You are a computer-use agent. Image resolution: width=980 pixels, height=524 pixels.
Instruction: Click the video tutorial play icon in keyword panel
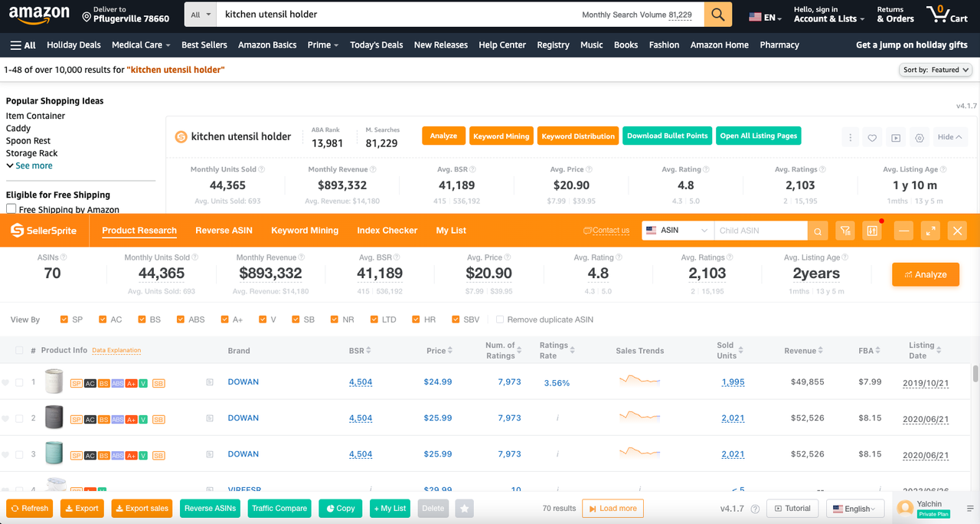click(x=896, y=137)
